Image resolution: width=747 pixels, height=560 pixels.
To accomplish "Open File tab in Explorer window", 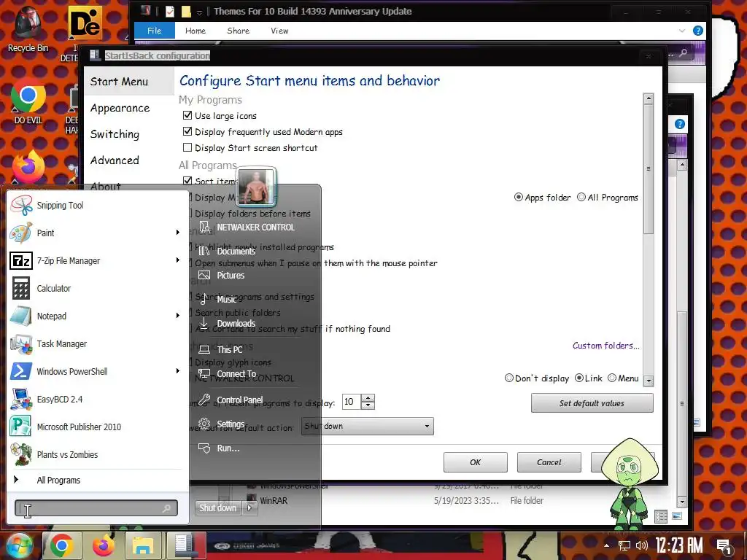I will (155, 31).
